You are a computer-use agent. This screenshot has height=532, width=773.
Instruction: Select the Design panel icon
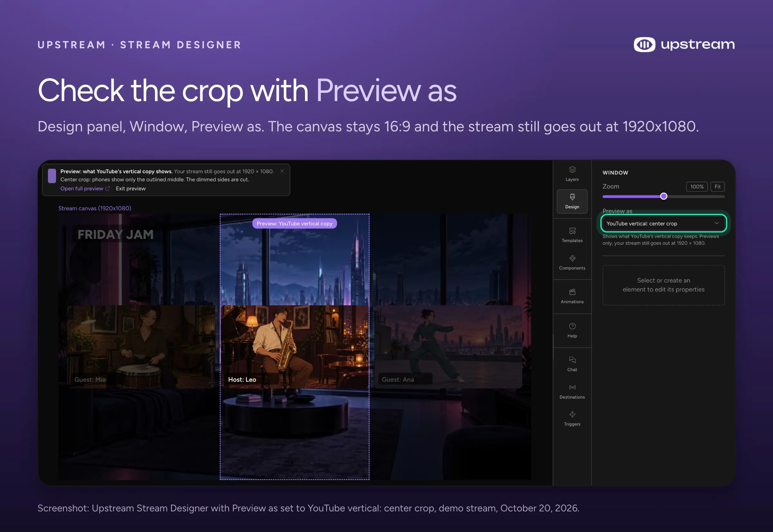click(x=572, y=201)
